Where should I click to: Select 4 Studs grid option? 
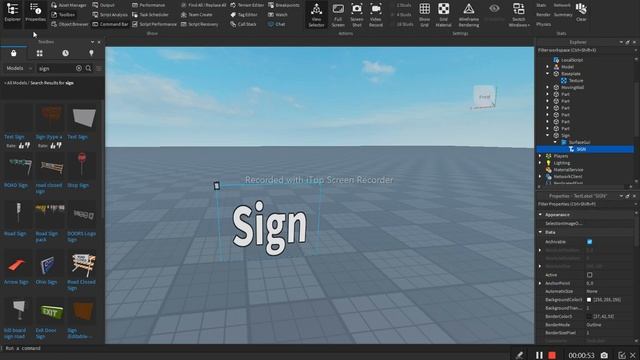click(x=401, y=15)
